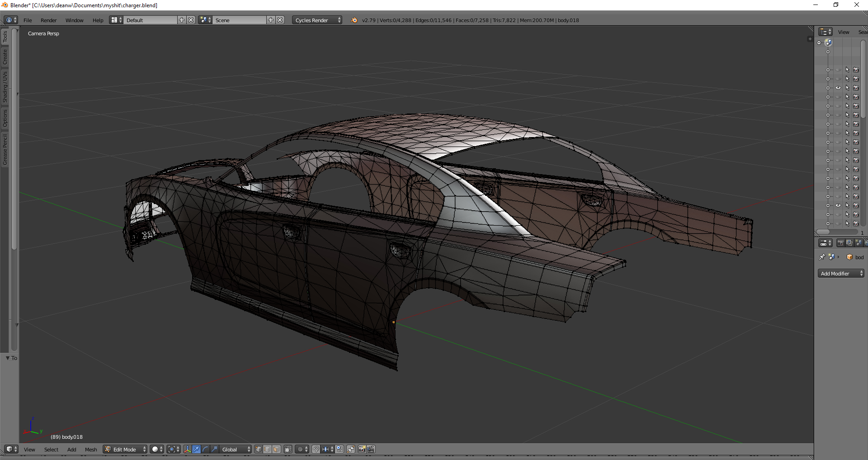
Task: Click the Add Modifier button
Action: pyautogui.click(x=840, y=273)
